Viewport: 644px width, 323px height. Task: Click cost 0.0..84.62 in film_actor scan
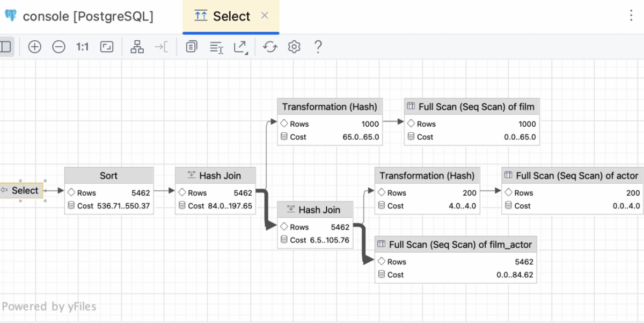[515, 275]
